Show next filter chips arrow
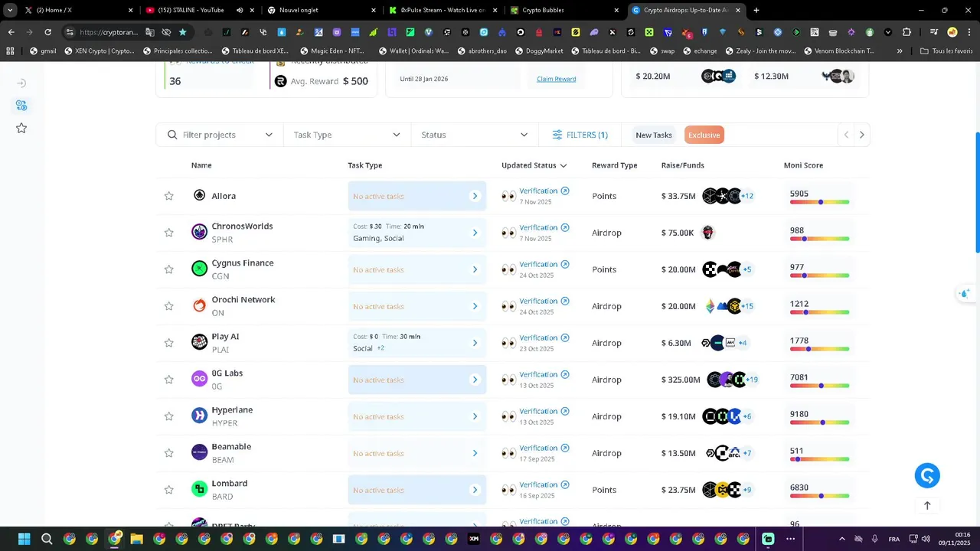Screen dimensions: 980x551 (x=861, y=135)
